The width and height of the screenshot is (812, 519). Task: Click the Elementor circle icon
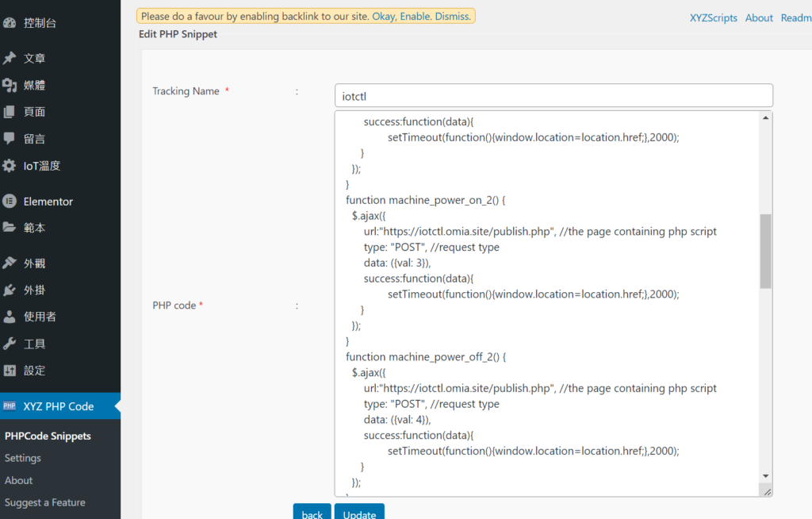[x=10, y=202]
